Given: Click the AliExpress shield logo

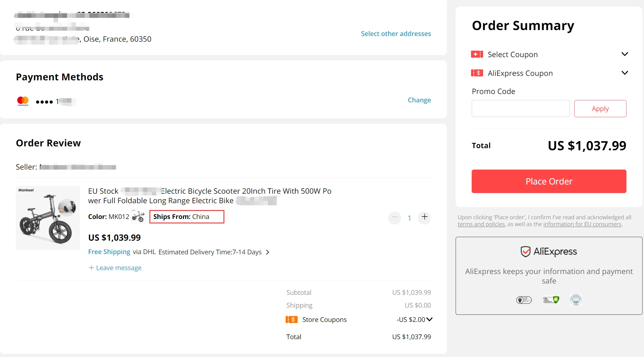Looking at the screenshot, I should [526, 252].
